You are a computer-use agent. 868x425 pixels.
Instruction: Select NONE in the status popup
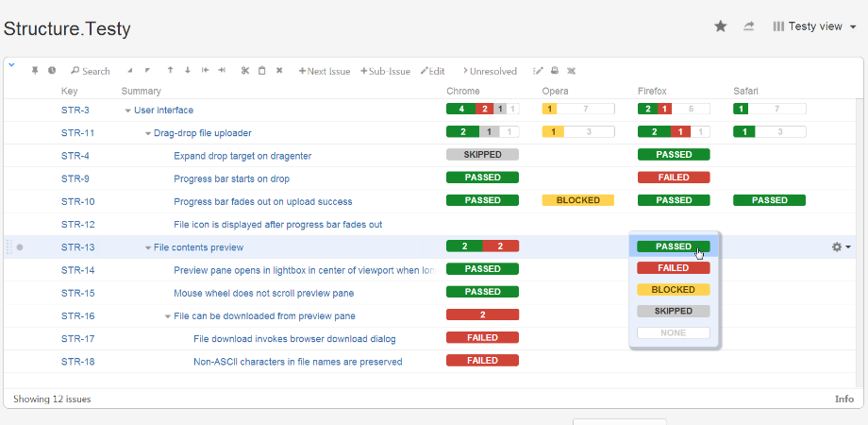[x=674, y=333]
